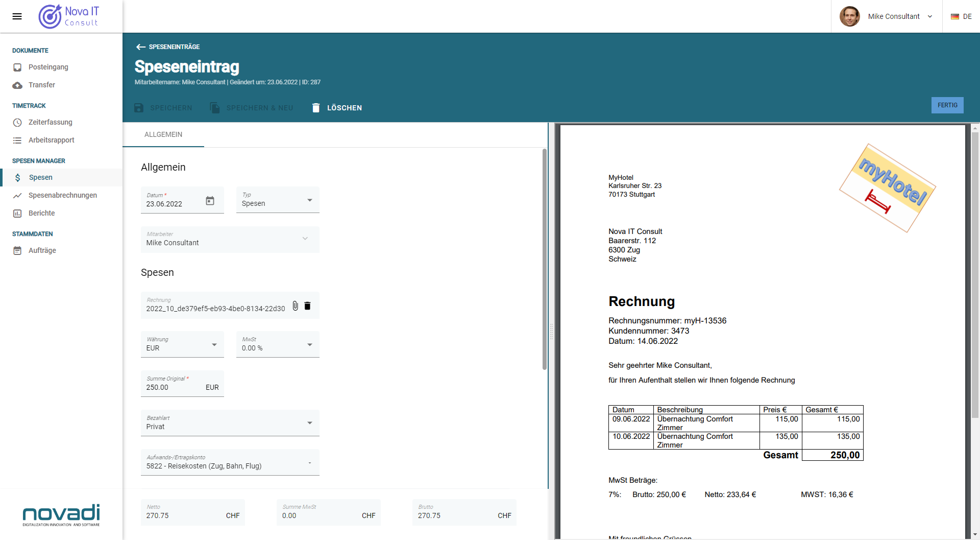The height and width of the screenshot is (540, 980).
Task: Click the Datum field showing 23.06.2022
Action: pos(182,200)
